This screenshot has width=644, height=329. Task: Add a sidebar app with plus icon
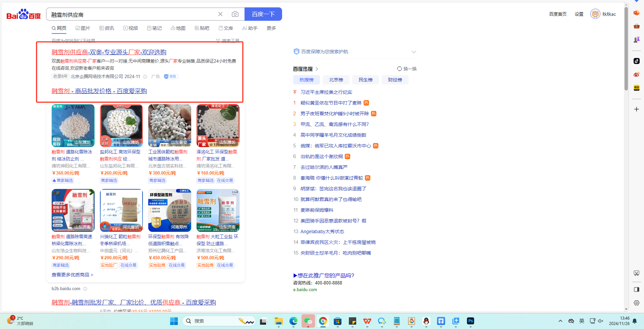[636, 109]
